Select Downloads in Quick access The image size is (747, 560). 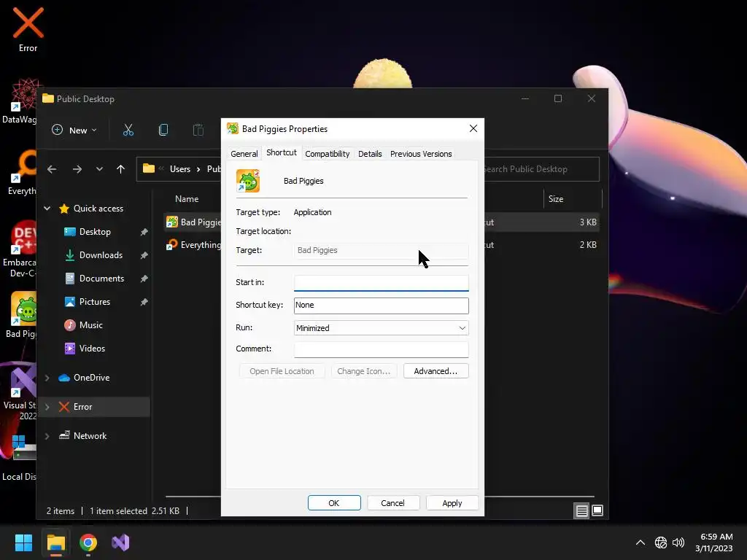tap(101, 255)
